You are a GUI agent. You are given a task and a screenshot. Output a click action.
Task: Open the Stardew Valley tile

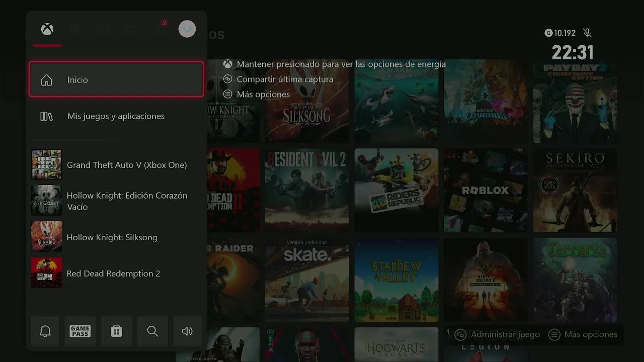[x=396, y=280]
